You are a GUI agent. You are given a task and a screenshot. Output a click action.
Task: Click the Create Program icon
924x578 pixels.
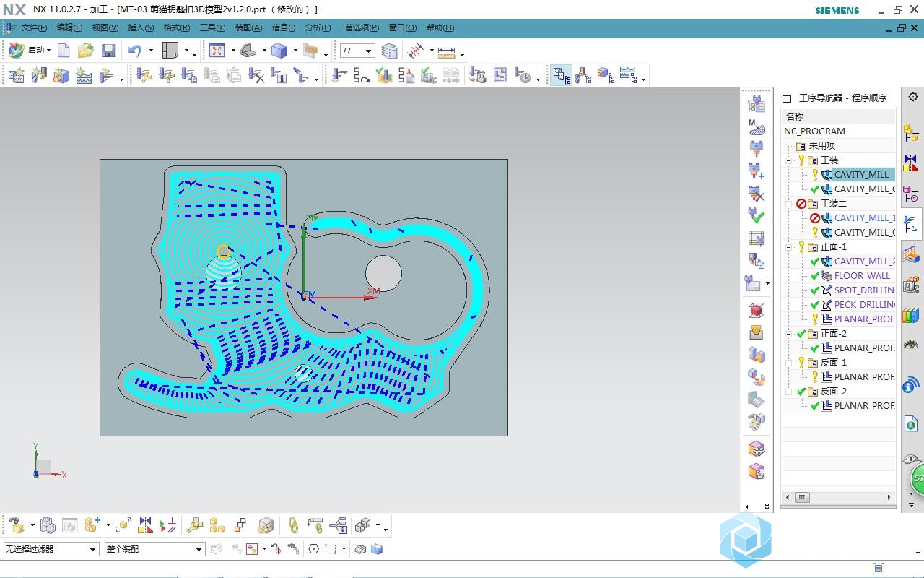point(17,75)
